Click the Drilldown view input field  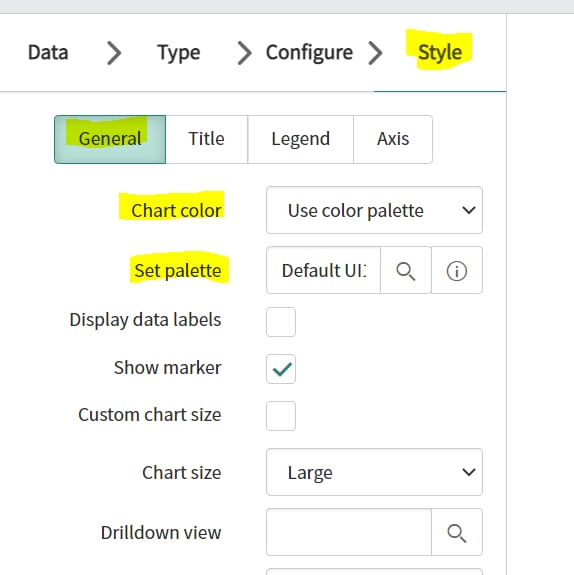tap(349, 532)
